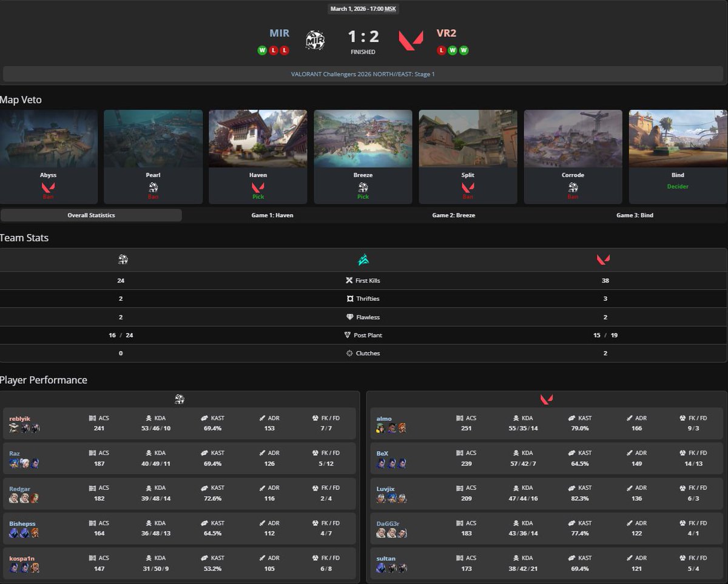The width and height of the screenshot is (728, 584).
Task: Open player DaGG3r profile link
Action: tap(388, 523)
